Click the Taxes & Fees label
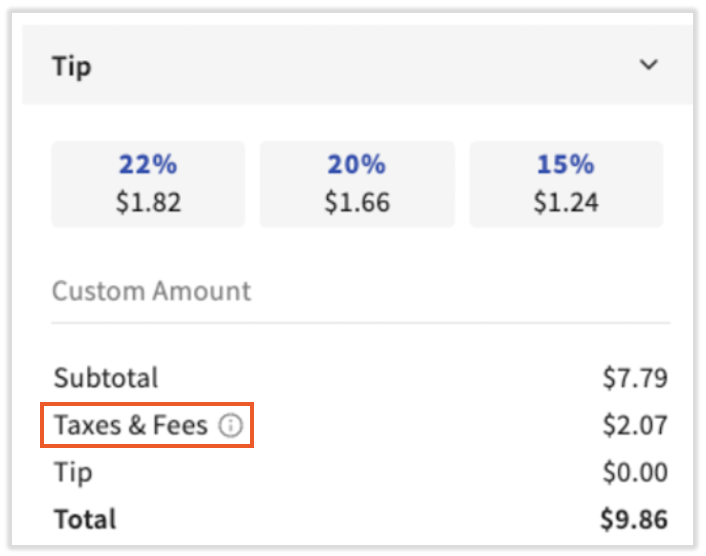The image size is (706, 556). (x=131, y=426)
